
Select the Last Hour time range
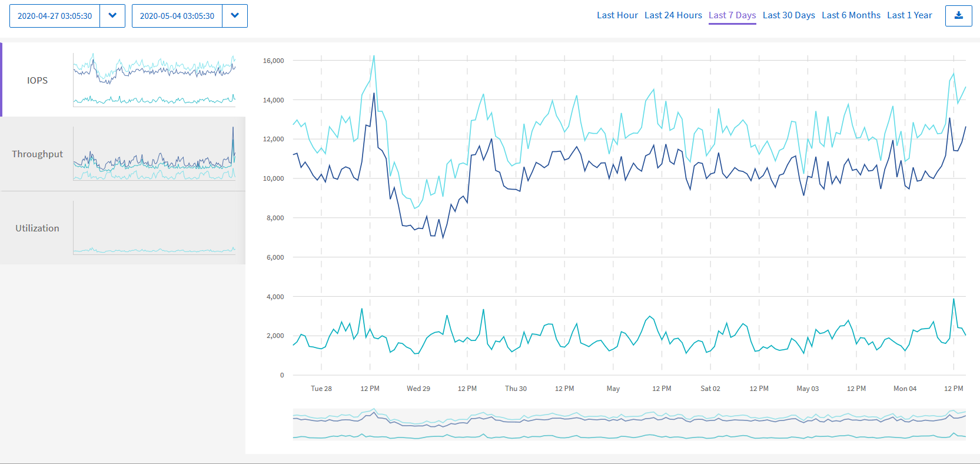click(617, 15)
